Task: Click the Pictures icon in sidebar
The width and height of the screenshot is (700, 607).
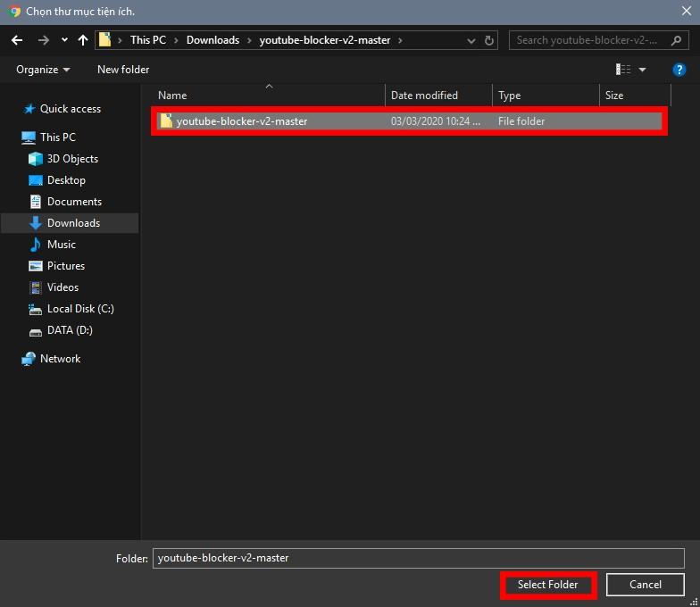Action: pyautogui.click(x=36, y=266)
